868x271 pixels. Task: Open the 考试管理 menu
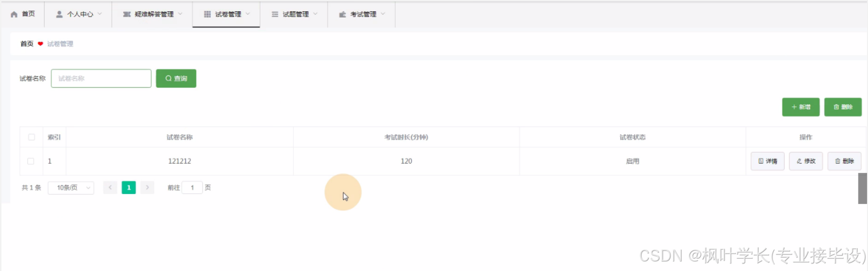(361, 14)
